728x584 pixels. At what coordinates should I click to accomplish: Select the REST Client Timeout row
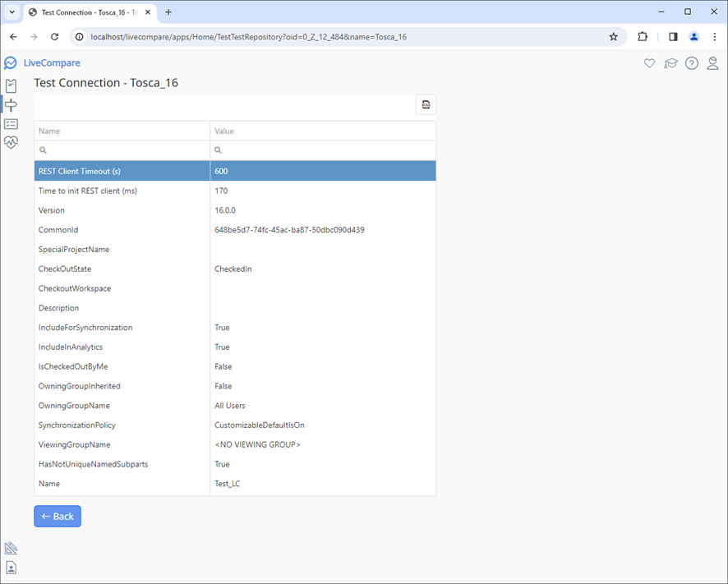click(122, 171)
